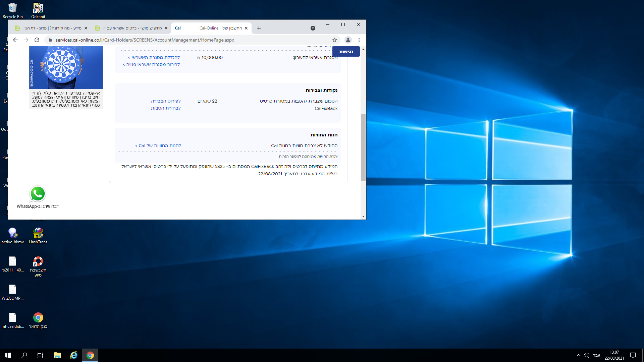Bookmark page with star icon
The height and width of the screenshot is (362, 644).
334,40
